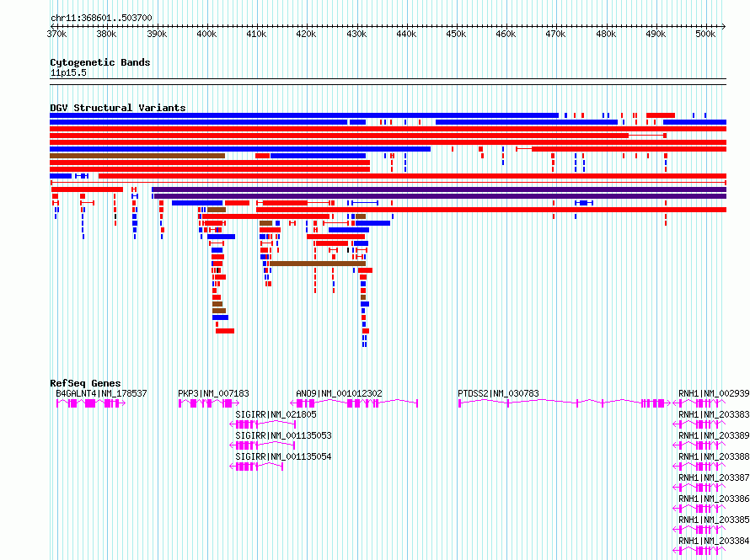Pick the 420k position on the scale
The image size is (750, 560).
click(x=306, y=34)
